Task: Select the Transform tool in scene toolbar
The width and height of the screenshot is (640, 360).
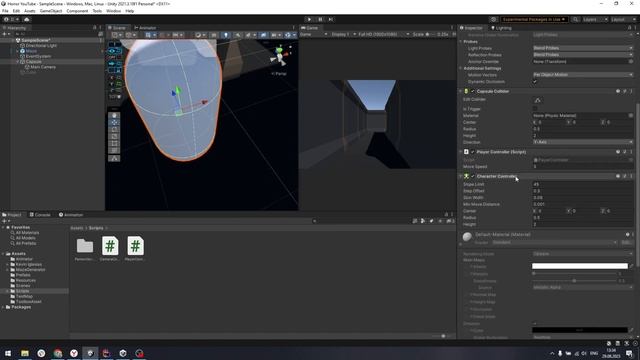Action: click(114, 150)
